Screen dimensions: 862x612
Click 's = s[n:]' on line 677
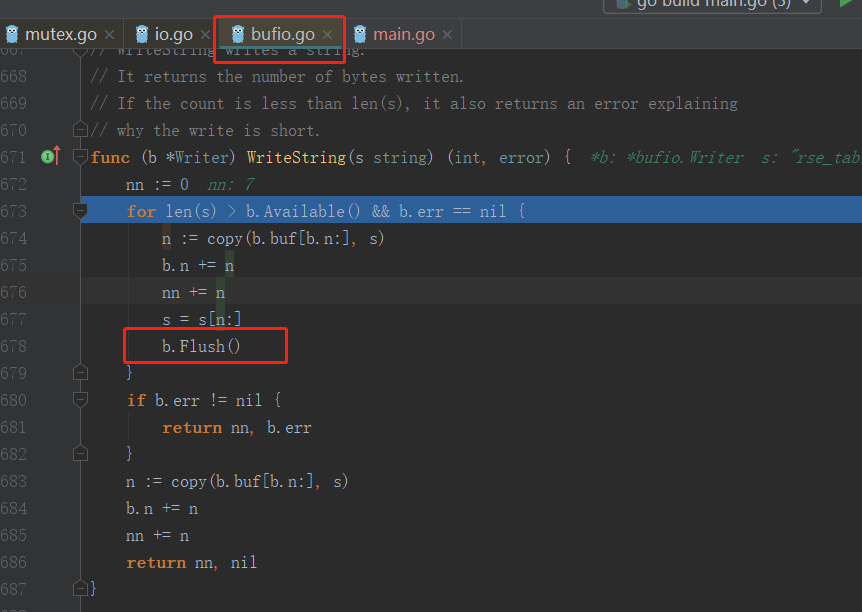click(202, 319)
